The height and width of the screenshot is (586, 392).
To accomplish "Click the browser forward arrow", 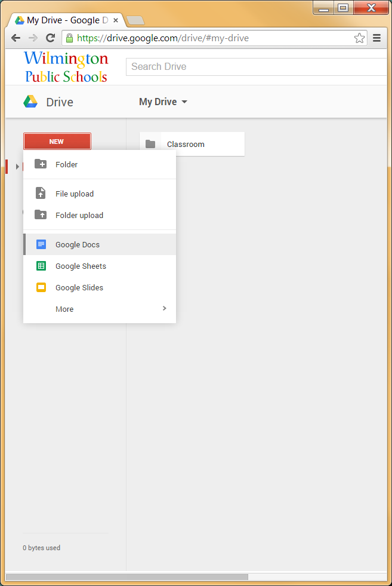I will coord(33,38).
